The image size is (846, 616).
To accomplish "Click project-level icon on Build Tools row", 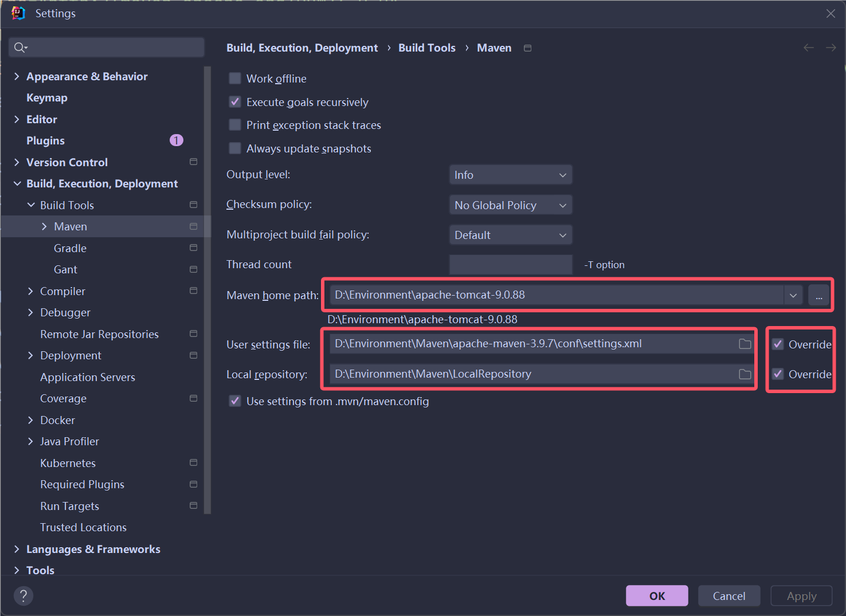I will [x=194, y=205].
